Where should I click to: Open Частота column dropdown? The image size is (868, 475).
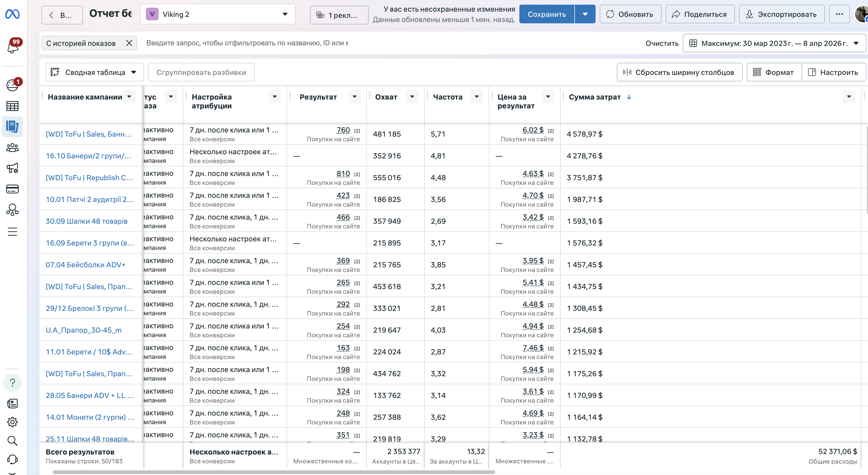pos(477,97)
